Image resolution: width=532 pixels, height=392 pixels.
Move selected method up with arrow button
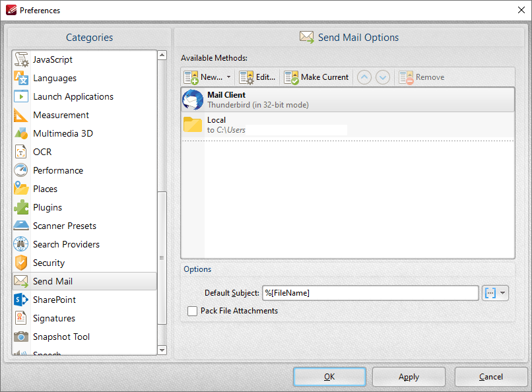(364, 77)
